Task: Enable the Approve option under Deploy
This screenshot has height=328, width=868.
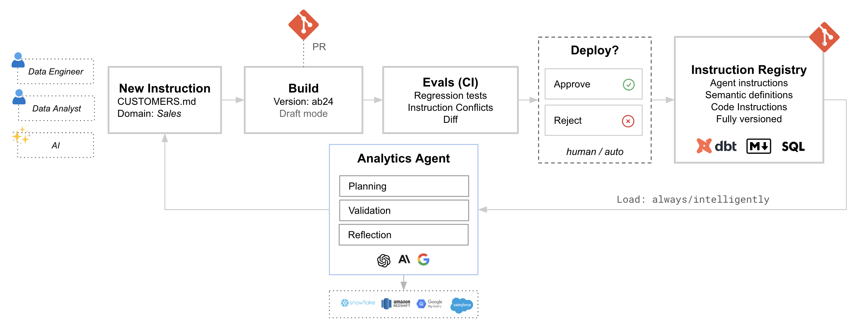Action: coord(593,84)
